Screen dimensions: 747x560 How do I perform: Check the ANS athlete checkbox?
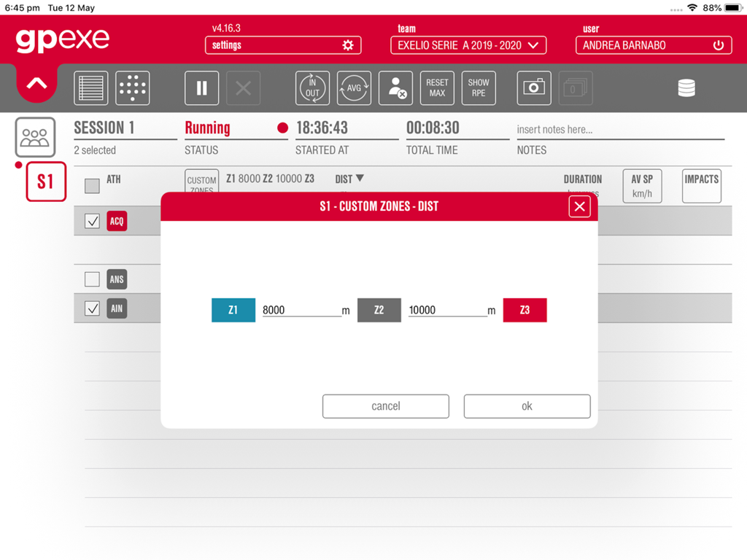(x=92, y=279)
